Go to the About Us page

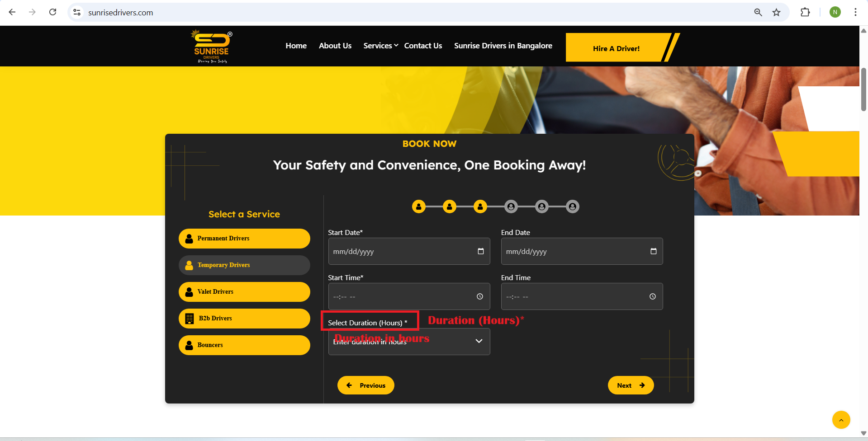coord(335,46)
